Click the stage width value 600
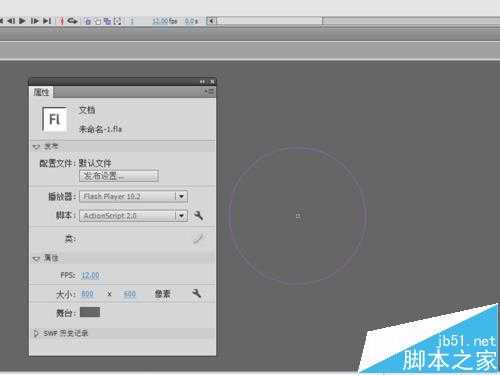Screen dimensions: 500x375 coord(87,294)
